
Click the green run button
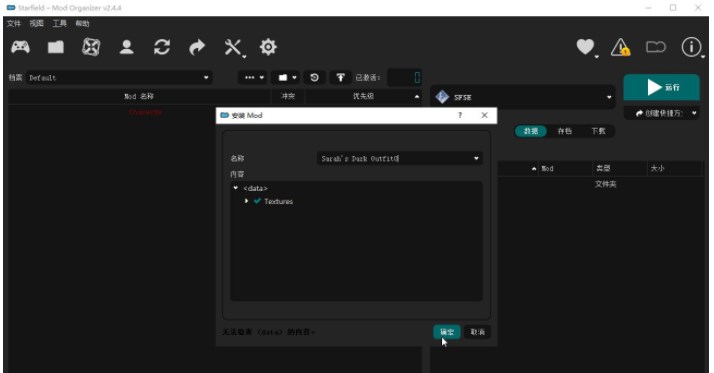coord(662,87)
